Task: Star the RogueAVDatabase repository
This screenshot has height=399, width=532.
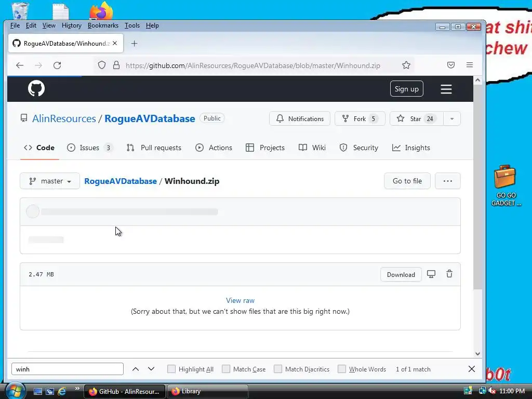Action: pyautogui.click(x=416, y=119)
